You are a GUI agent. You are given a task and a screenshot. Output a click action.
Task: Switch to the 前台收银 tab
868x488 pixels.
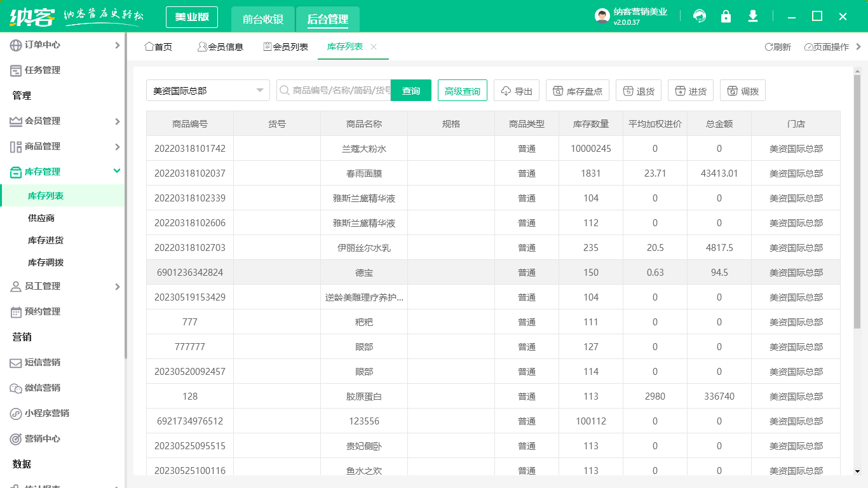pyautogui.click(x=264, y=19)
